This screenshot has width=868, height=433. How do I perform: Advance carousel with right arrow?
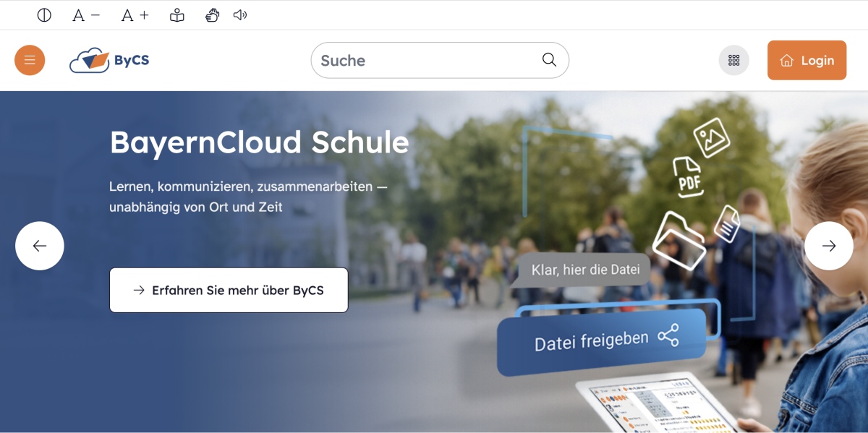coord(829,246)
